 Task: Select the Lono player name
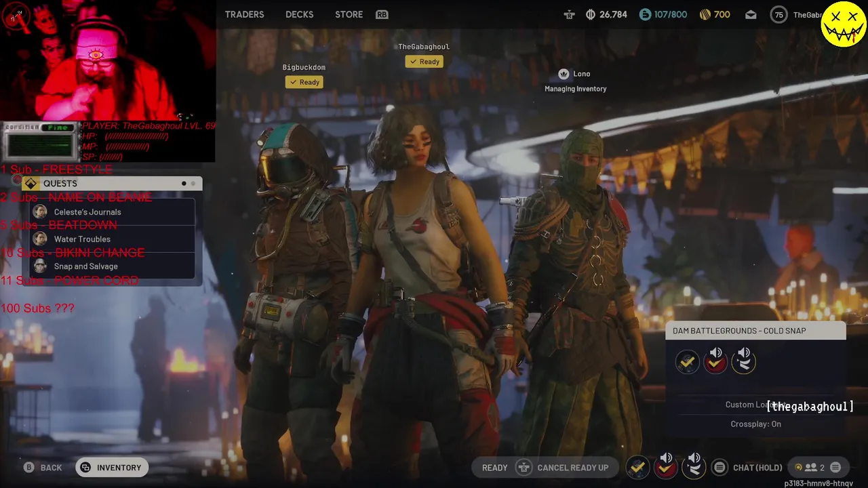(x=582, y=74)
